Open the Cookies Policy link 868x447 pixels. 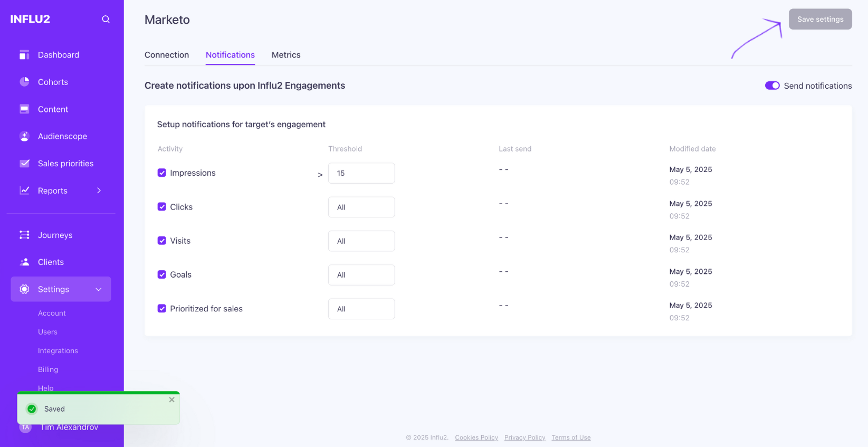(476, 438)
